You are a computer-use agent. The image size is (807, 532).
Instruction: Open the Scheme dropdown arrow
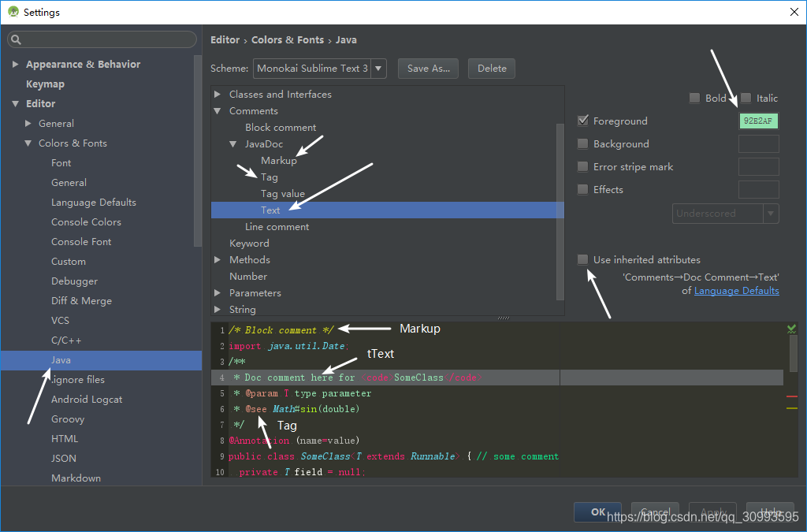(x=378, y=69)
